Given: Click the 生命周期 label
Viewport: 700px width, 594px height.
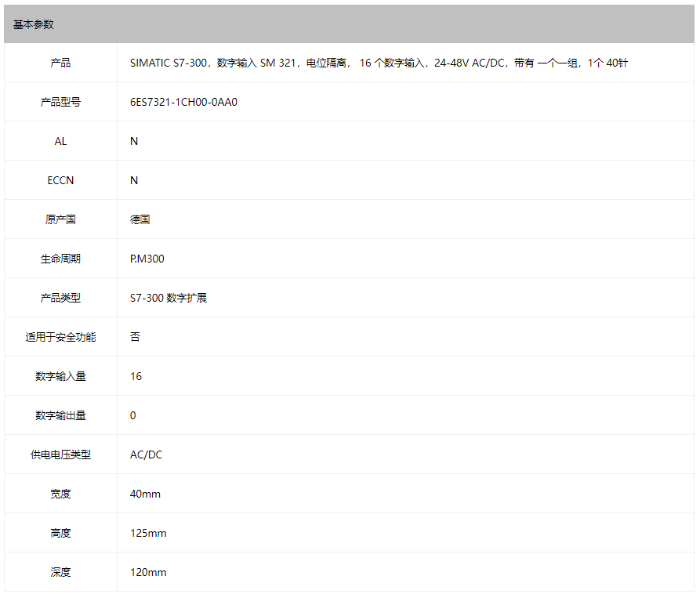Looking at the screenshot, I should tap(60, 259).
